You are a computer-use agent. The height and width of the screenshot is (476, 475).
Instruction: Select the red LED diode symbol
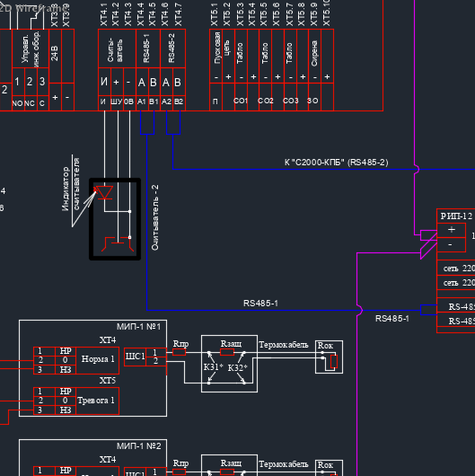(x=104, y=193)
